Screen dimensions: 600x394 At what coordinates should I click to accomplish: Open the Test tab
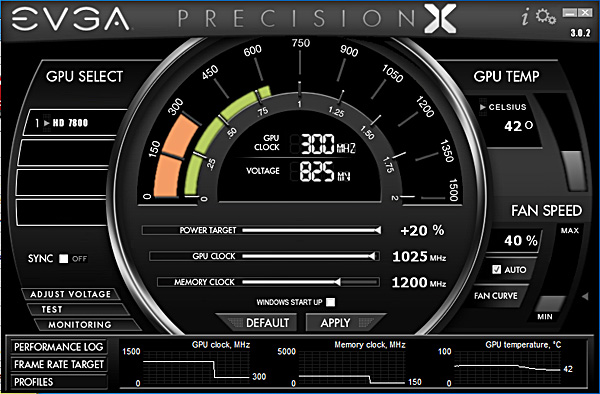coord(77,309)
